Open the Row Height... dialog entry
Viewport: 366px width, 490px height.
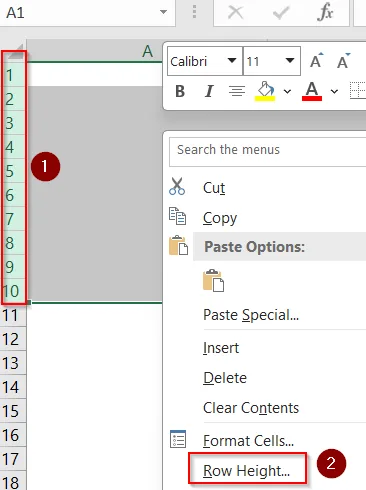point(247,471)
